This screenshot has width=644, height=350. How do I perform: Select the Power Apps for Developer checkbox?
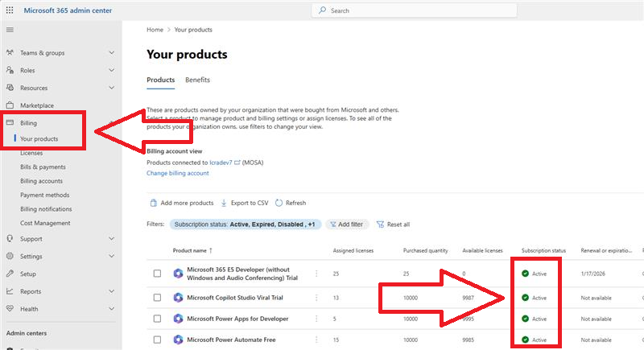[157, 319]
